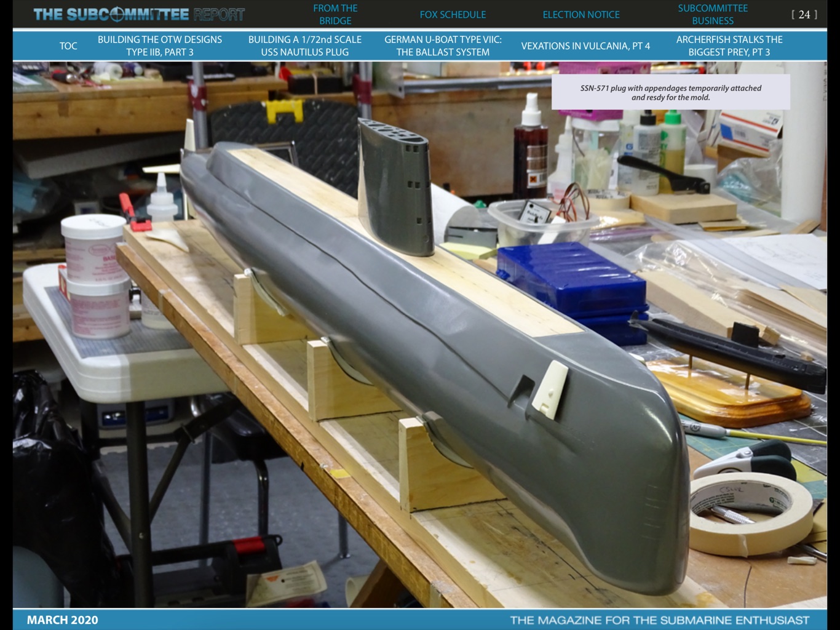Open Archerfish Stalks the Biggest Prey article
Image resolution: width=840 pixels, height=630 pixels.
729,46
